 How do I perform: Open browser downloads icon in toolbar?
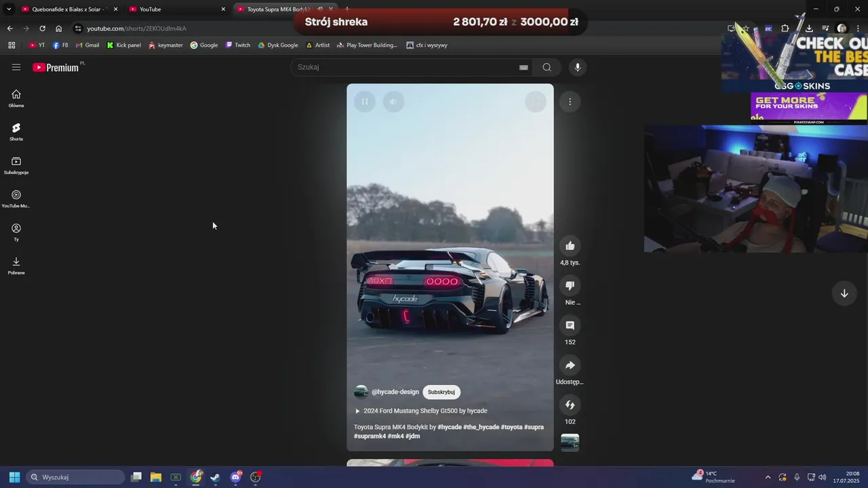[809, 28]
